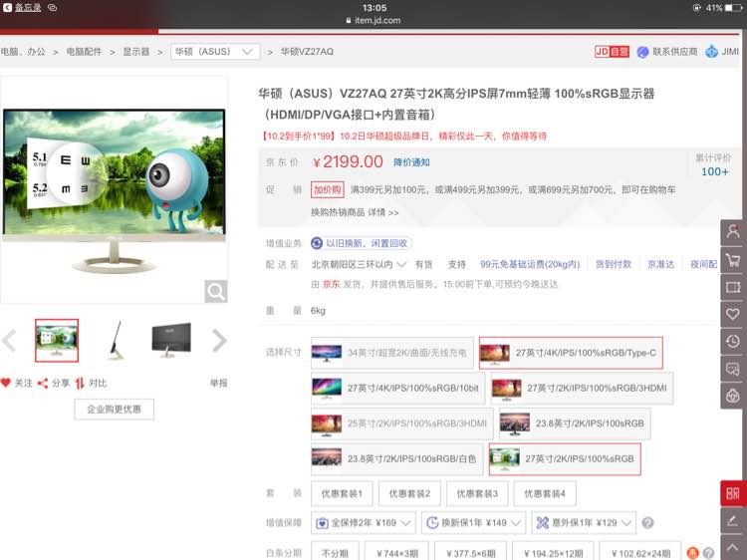Open the coupon sidebar icon
This screenshot has height=560, width=747.
pyautogui.click(x=733, y=287)
